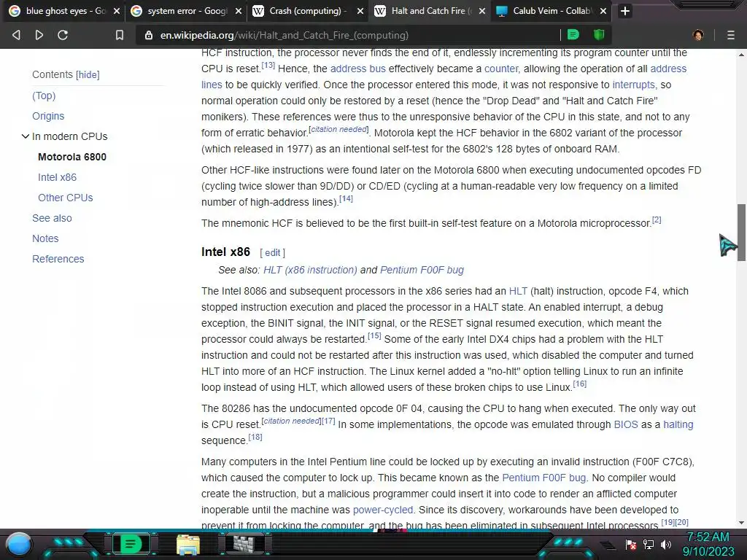This screenshot has height=560, width=747.
Task: Open File Explorer folder on taskbar
Action: point(188,545)
